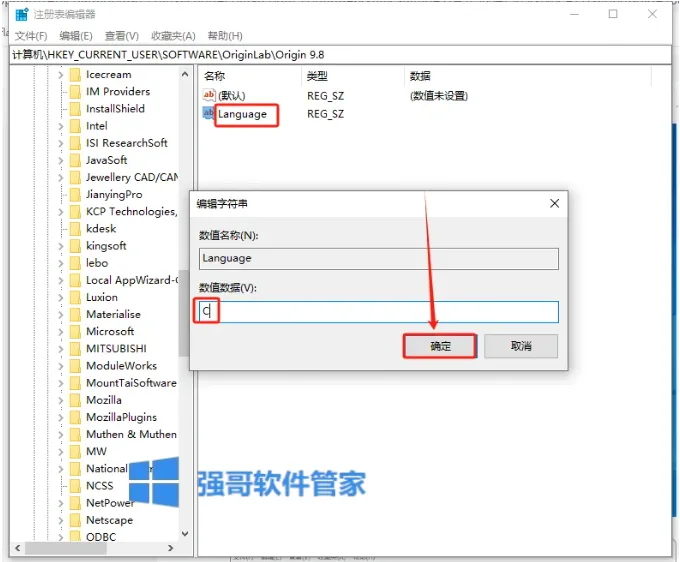Click tree horizontal scrollbar left arrow
This screenshot has width=680, height=562.
coord(17,548)
